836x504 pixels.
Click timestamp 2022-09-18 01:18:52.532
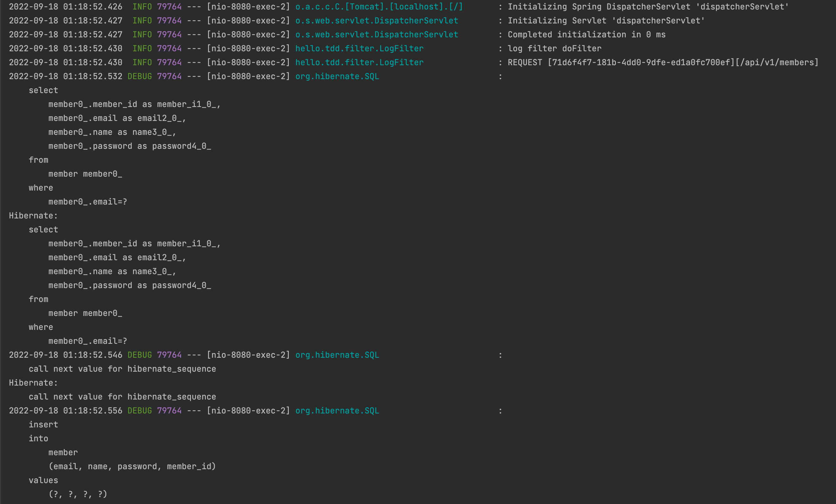[x=66, y=76]
